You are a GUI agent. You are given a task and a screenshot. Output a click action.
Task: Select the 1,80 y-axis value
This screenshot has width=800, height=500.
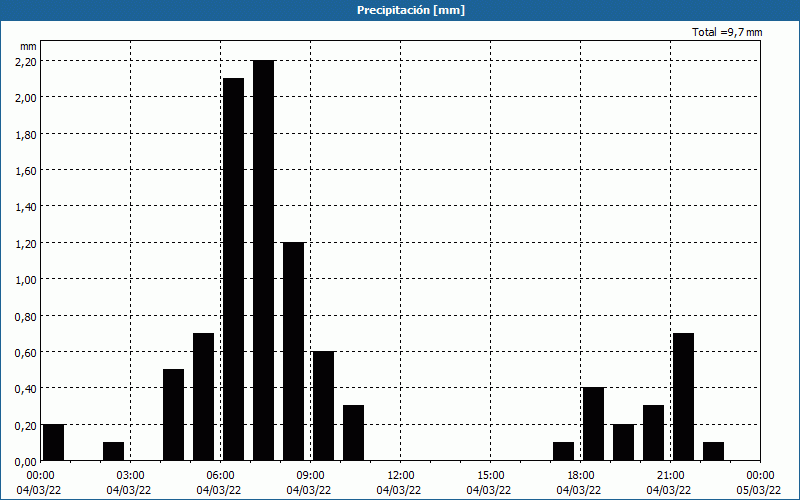point(26,134)
